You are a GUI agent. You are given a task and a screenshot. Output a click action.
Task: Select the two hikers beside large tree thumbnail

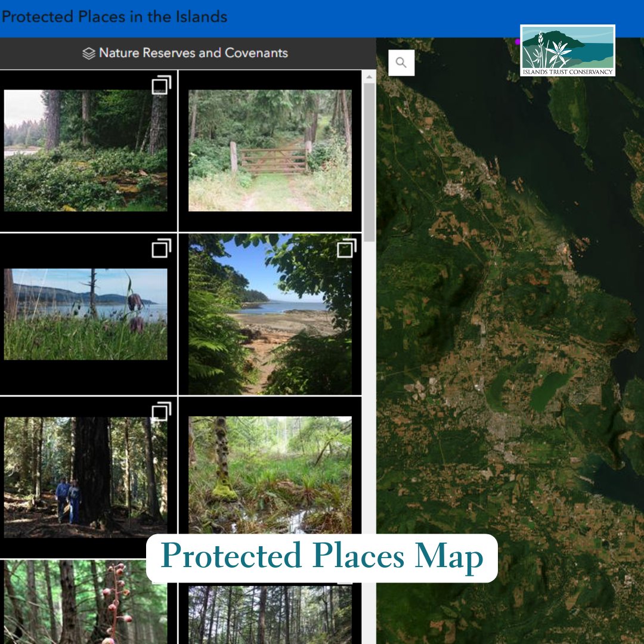[85, 477]
